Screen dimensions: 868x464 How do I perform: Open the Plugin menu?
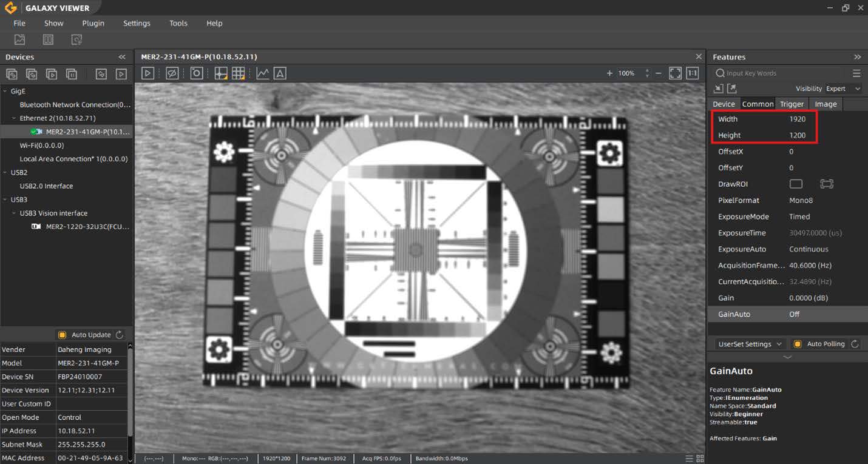pos(93,23)
